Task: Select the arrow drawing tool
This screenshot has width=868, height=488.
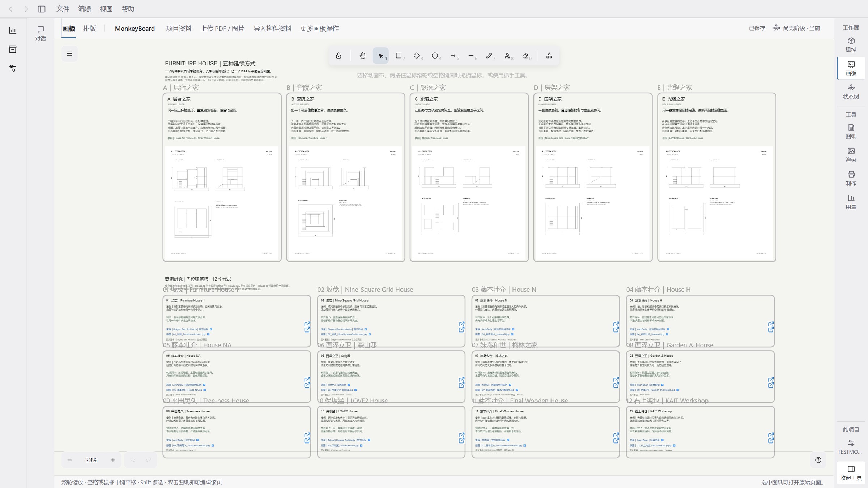Action: (x=453, y=56)
